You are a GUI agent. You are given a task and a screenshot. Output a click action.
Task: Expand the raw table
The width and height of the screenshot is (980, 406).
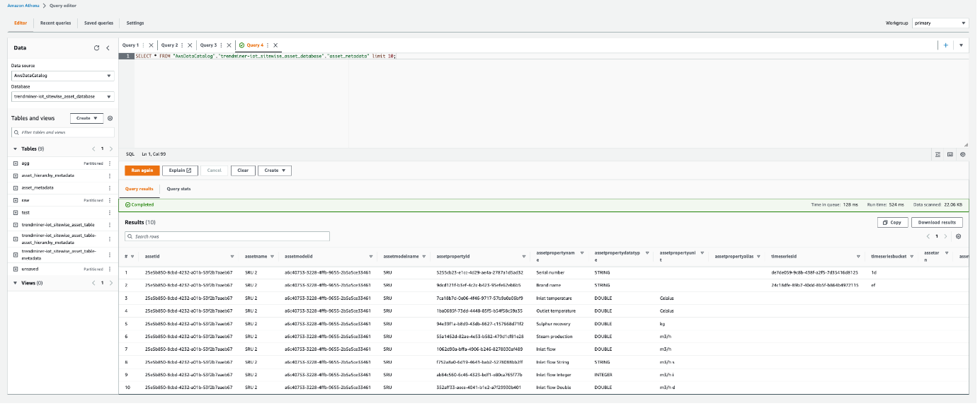(16, 200)
